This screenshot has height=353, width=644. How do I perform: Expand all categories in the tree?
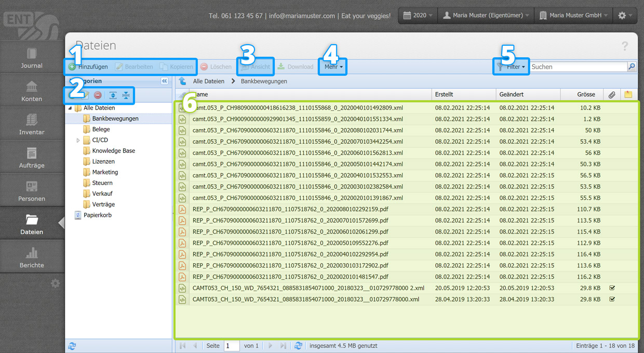coord(113,95)
